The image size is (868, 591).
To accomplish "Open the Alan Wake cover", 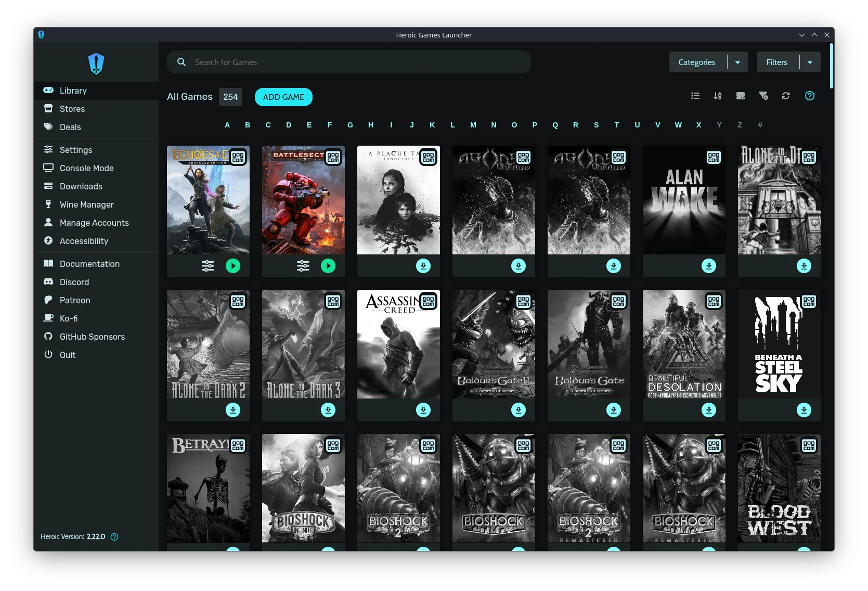I will (684, 200).
